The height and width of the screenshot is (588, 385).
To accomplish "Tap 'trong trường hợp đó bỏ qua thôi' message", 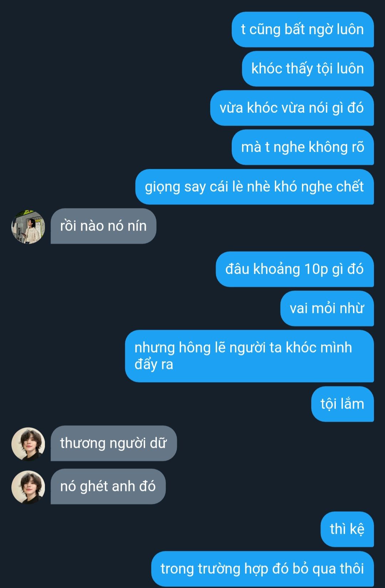I will click(x=262, y=569).
